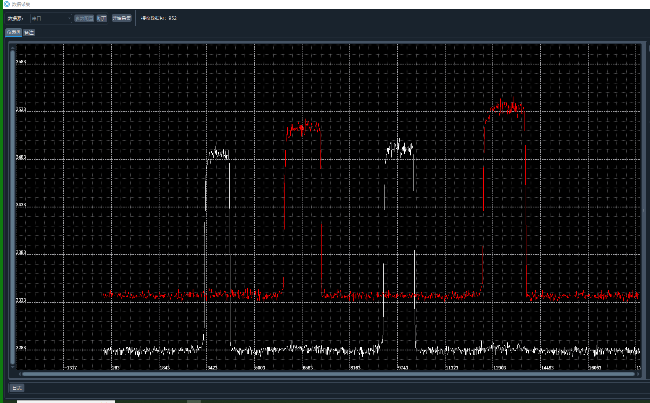Select the highlighted first tab above the chart
Screen dimensions: 650x403
click(13, 32)
